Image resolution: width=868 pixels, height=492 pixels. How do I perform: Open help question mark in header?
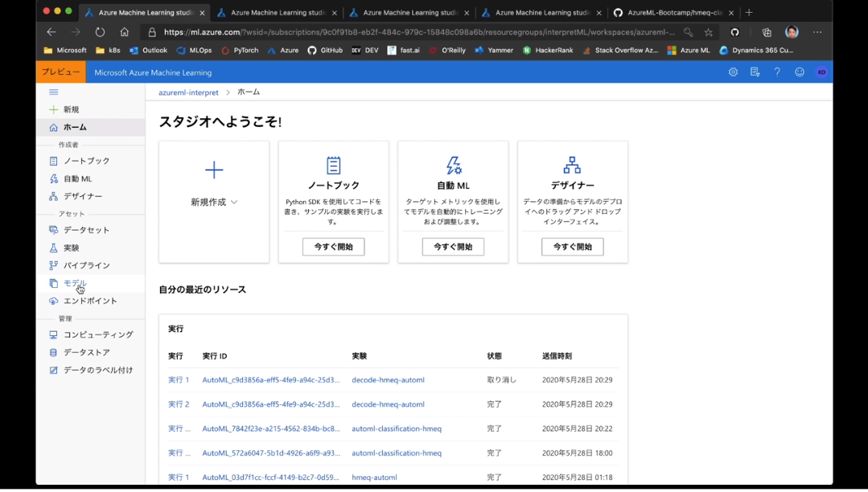click(x=777, y=72)
